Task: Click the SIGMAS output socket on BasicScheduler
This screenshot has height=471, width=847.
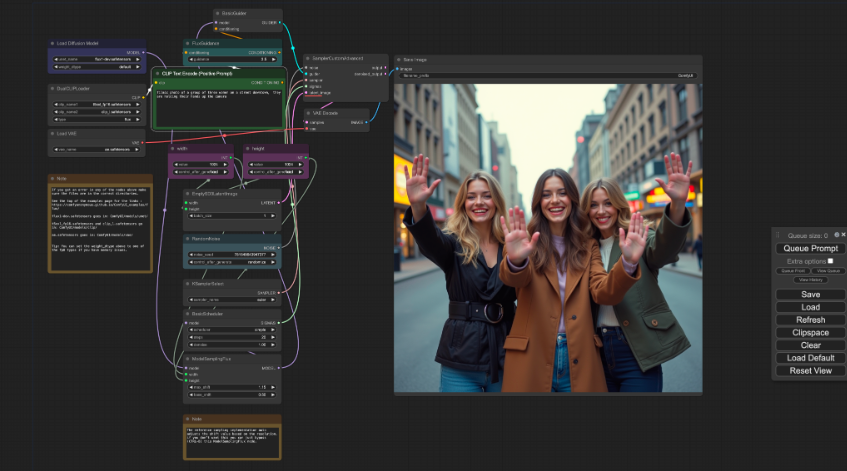Action: coord(279,323)
